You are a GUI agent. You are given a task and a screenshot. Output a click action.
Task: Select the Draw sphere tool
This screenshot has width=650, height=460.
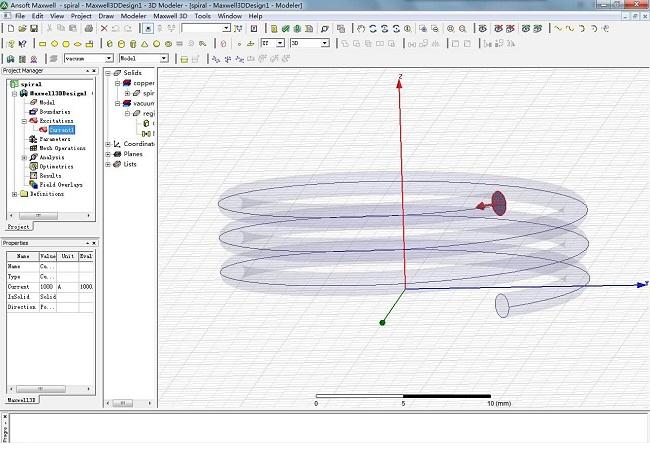pos(156,44)
